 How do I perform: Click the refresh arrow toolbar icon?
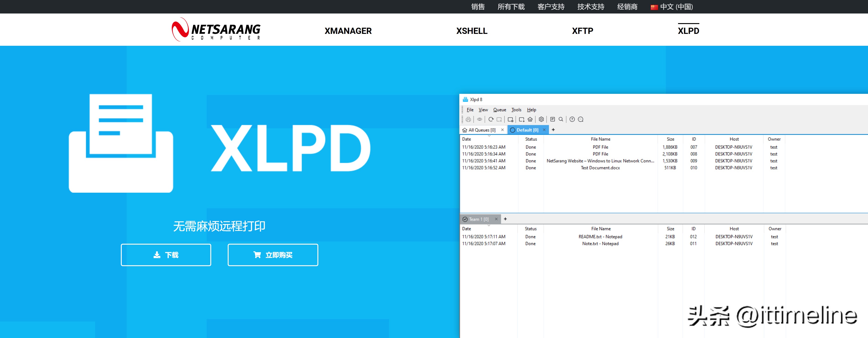point(491,119)
